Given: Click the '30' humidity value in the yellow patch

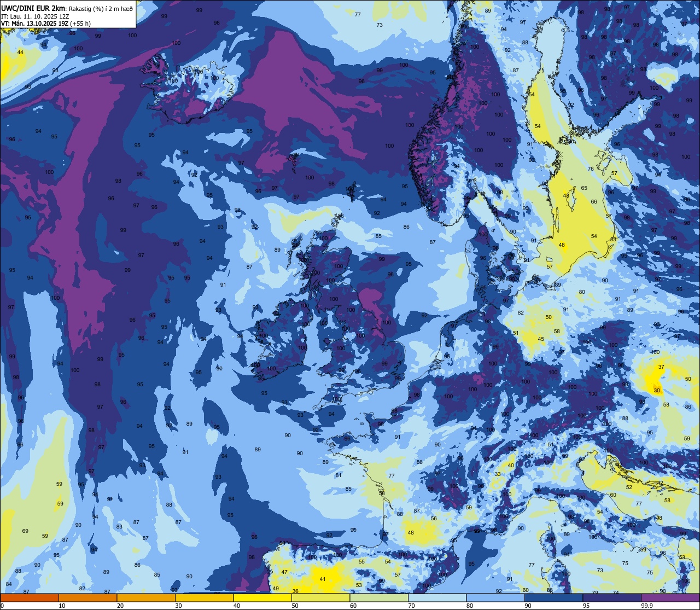Looking at the screenshot, I should pyautogui.click(x=657, y=390).
